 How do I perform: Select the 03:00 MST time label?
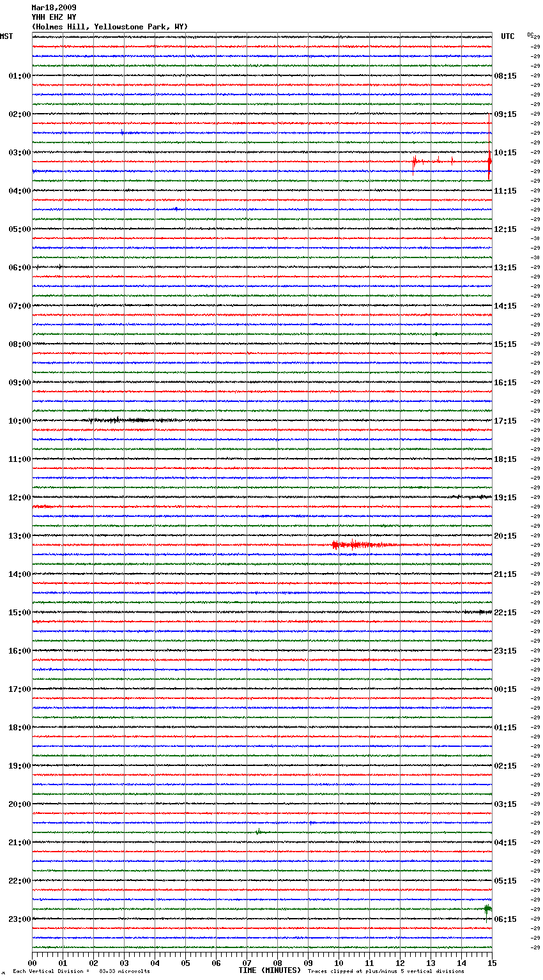coord(20,153)
